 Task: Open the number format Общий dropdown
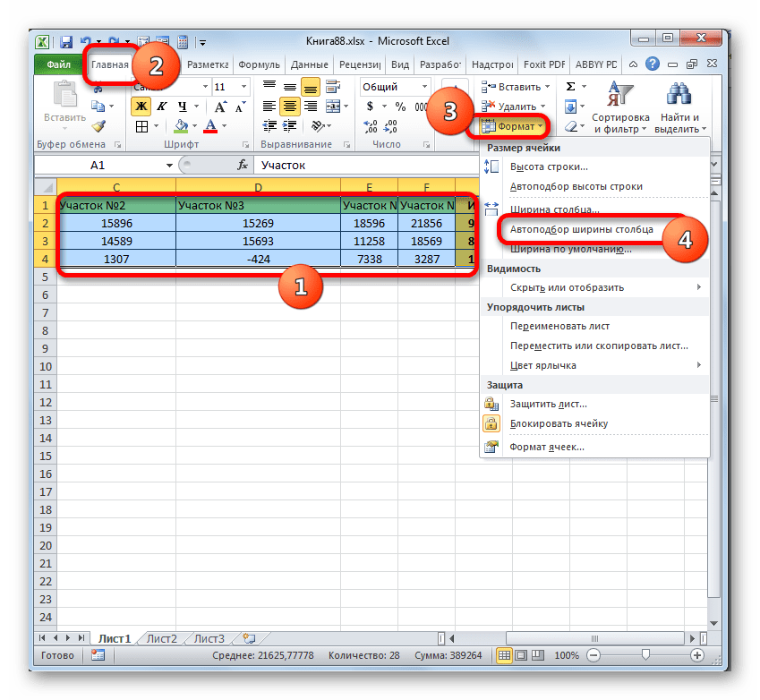pos(424,87)
